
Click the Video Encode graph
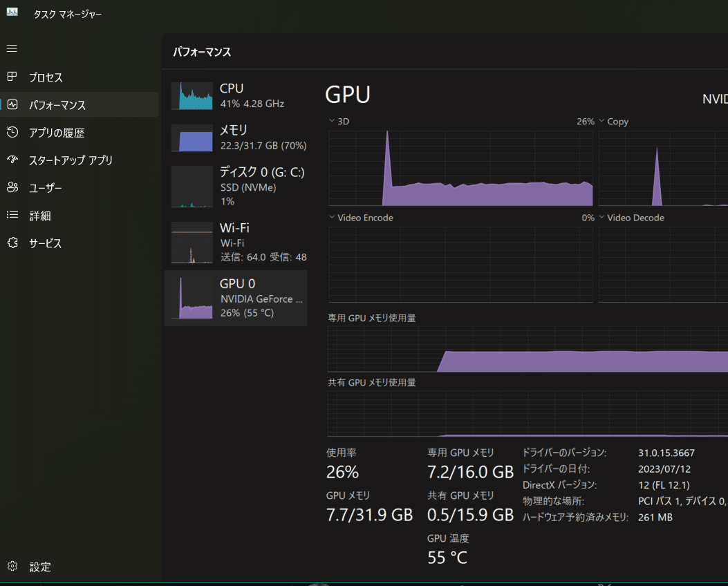[460, 265]
